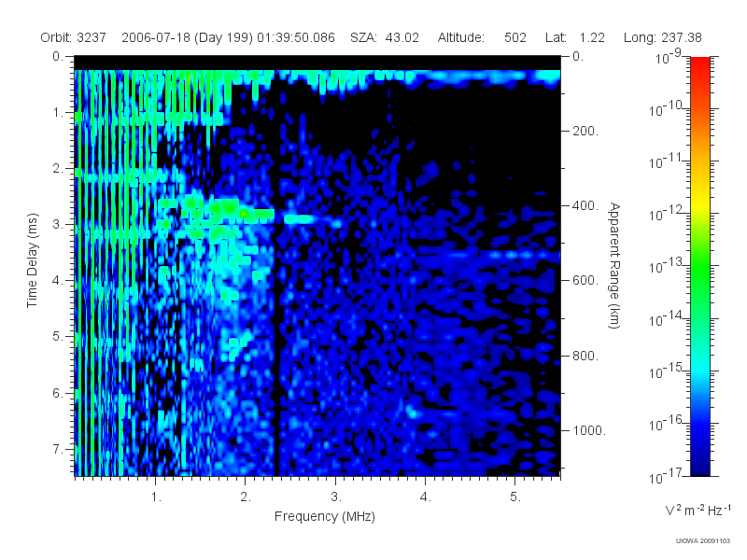
Task: Click the '1000.' apparent range tick label
Action: (x=589, y=430)
